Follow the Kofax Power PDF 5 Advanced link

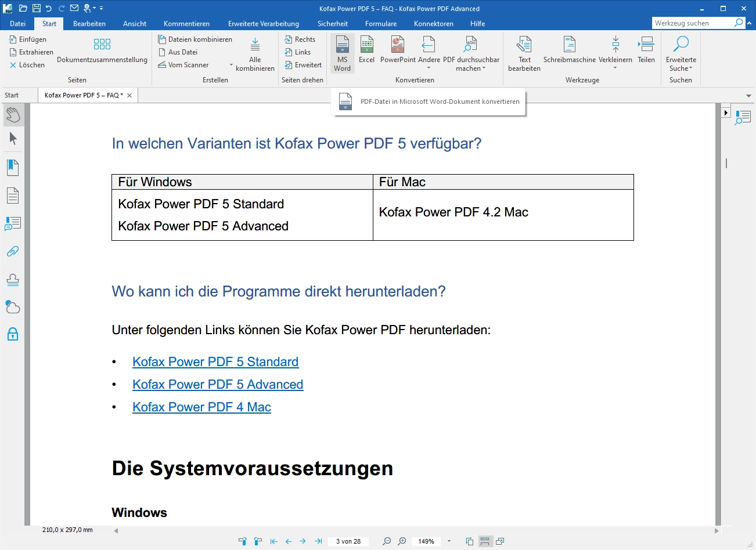[218, 385]
